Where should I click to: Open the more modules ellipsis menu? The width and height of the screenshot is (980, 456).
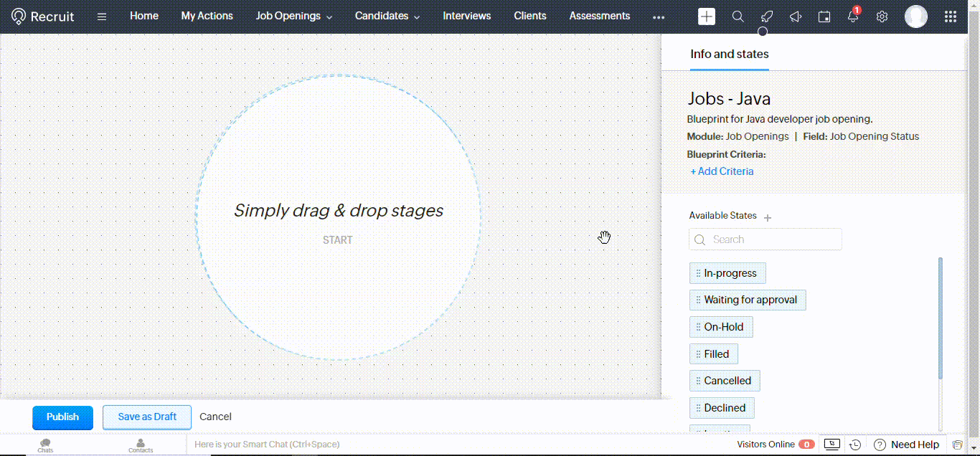tap(659, 16)
